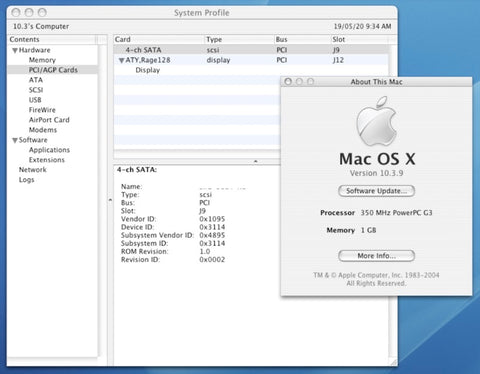Click Vendor ID value 0x1095
Viewport: 480px width, 374px height.
(x=212, y=219)
